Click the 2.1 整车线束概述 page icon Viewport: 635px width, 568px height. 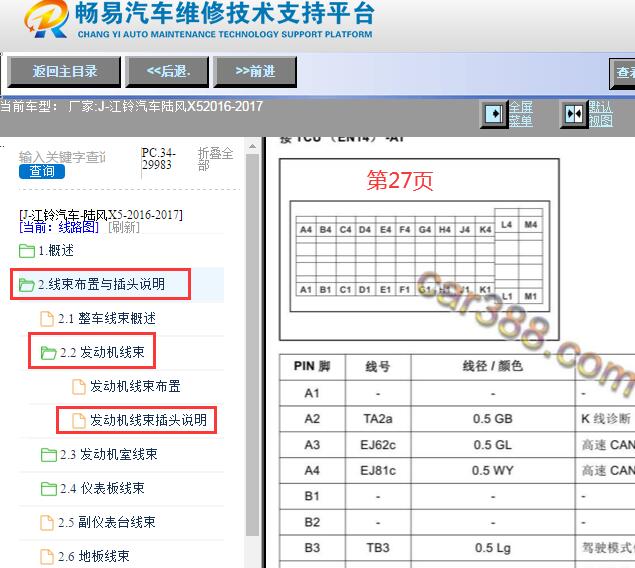47,319
